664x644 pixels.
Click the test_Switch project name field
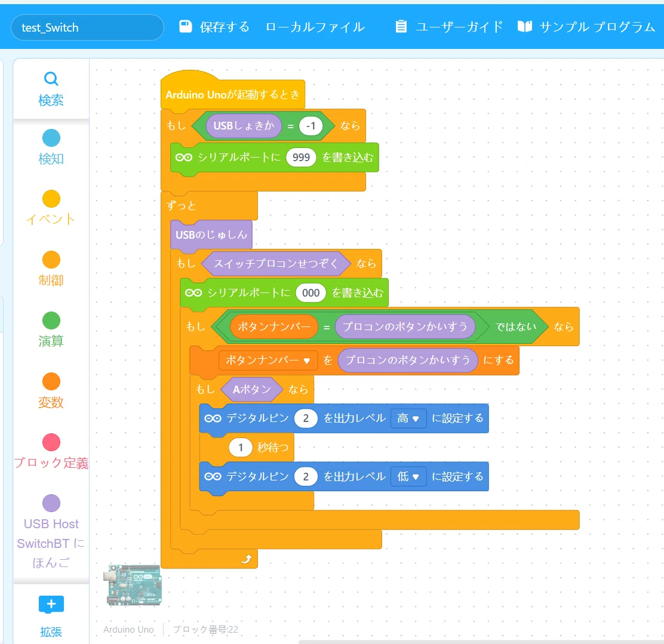pos(87,27)
